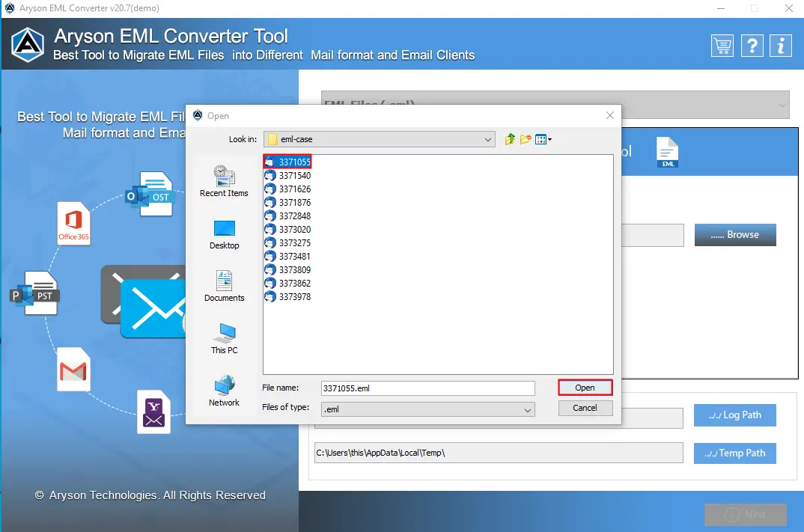Select file 3373978
Viewport: 804px width, 532px height.
click(287, 297)
